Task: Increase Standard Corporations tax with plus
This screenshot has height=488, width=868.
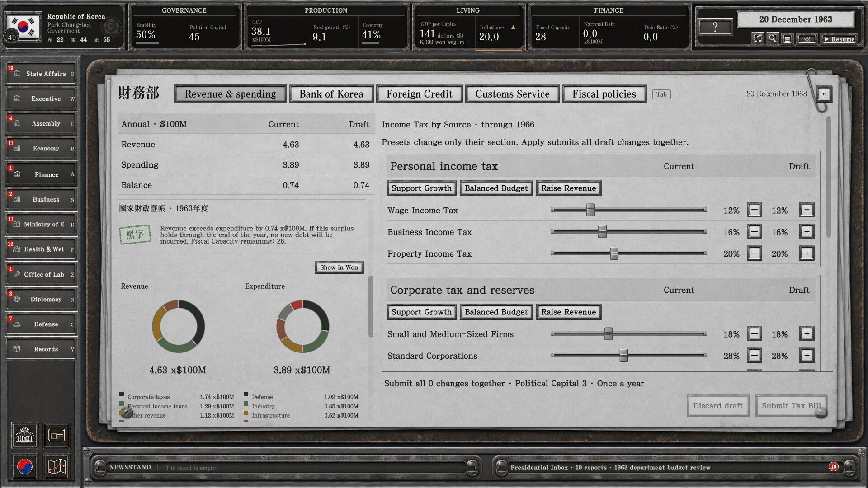Action: pyautogui.click(x=807, y=356)
